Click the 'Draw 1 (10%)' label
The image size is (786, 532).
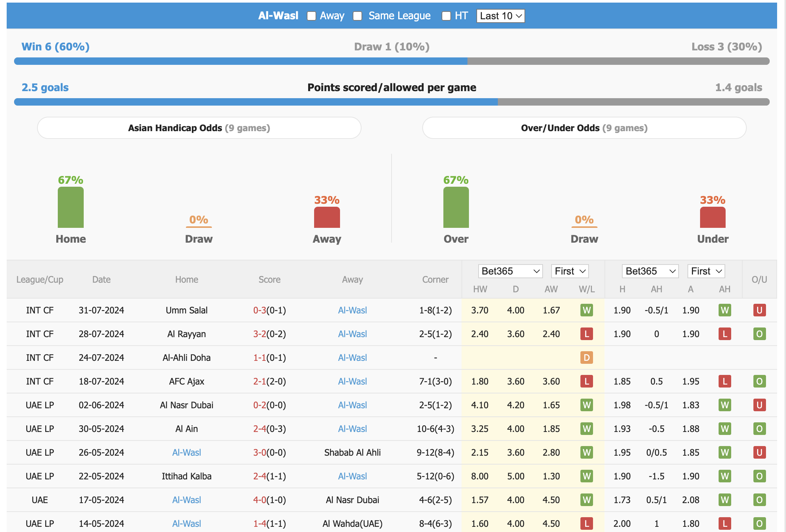click(392, 47)
